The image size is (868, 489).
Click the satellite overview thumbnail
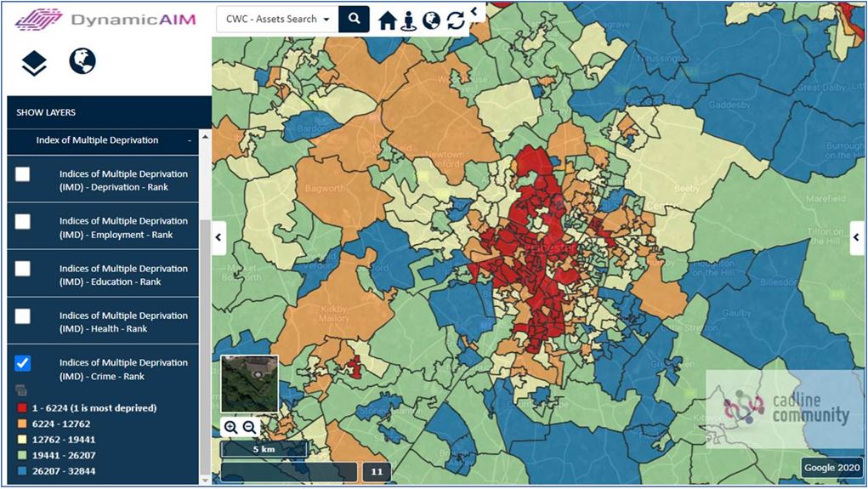click(249, 384)
